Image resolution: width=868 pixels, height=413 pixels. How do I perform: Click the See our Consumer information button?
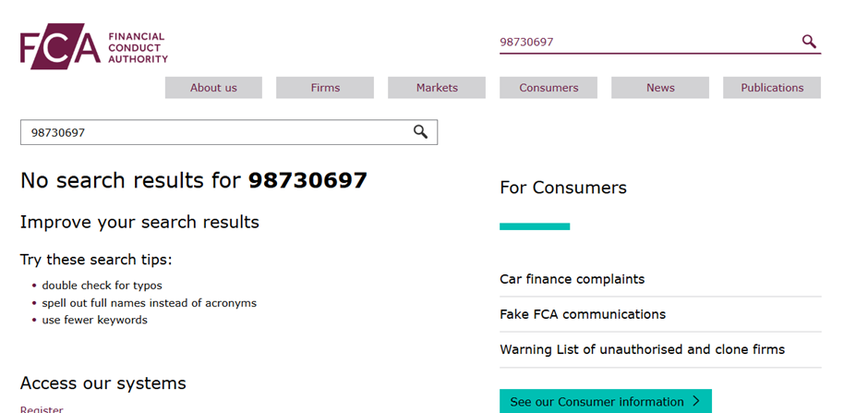(606, 401)
